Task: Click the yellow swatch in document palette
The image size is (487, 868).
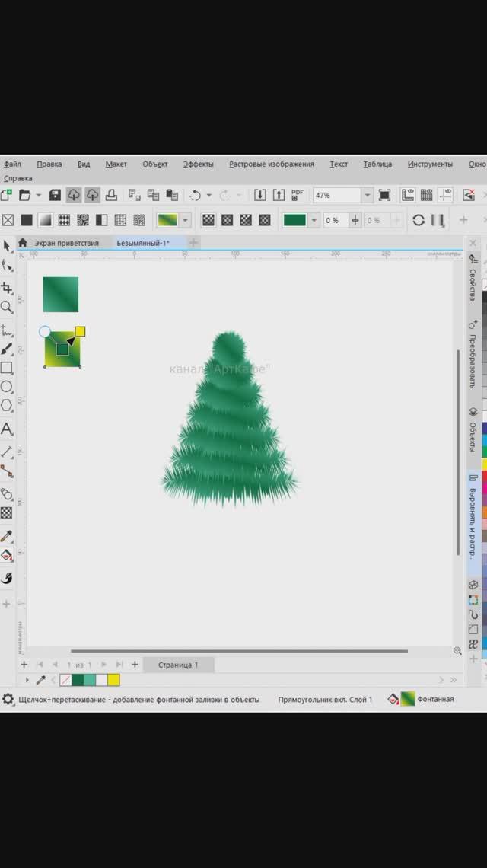Action: [x=113, y=680]
